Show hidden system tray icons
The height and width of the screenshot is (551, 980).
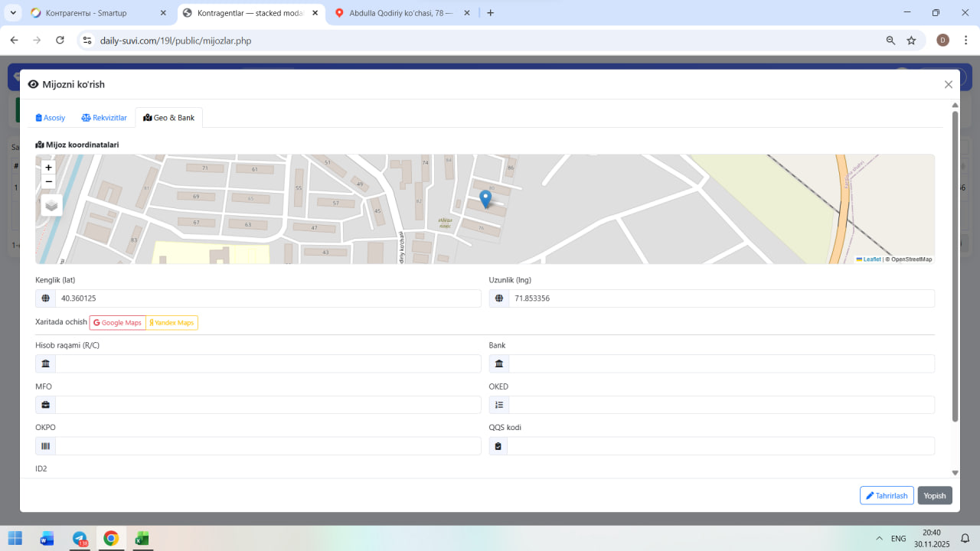click(879, 539)
